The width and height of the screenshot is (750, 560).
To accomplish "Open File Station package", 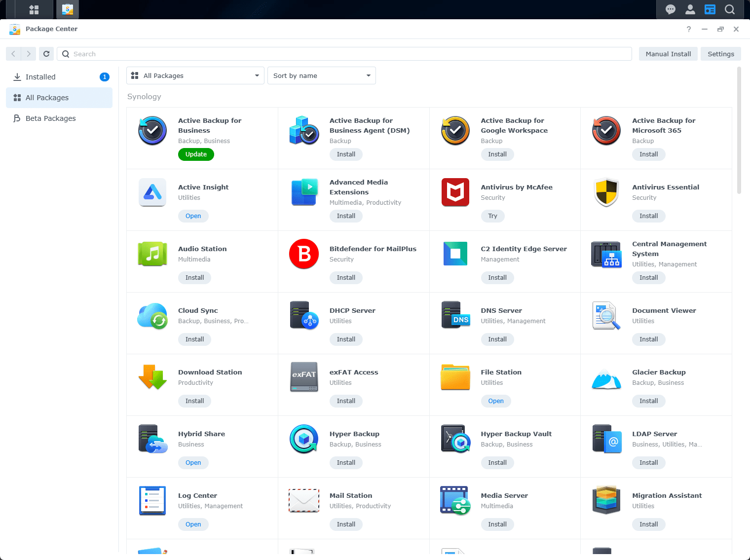I will (496, 401).
